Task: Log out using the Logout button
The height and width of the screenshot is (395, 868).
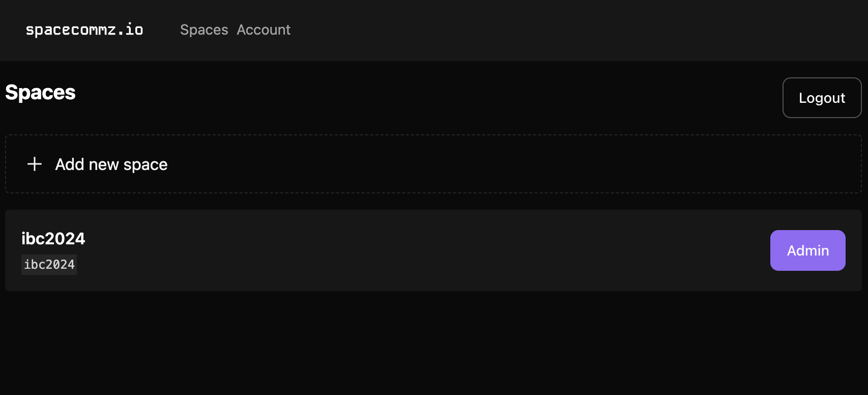Action: (x=822, y=98)
